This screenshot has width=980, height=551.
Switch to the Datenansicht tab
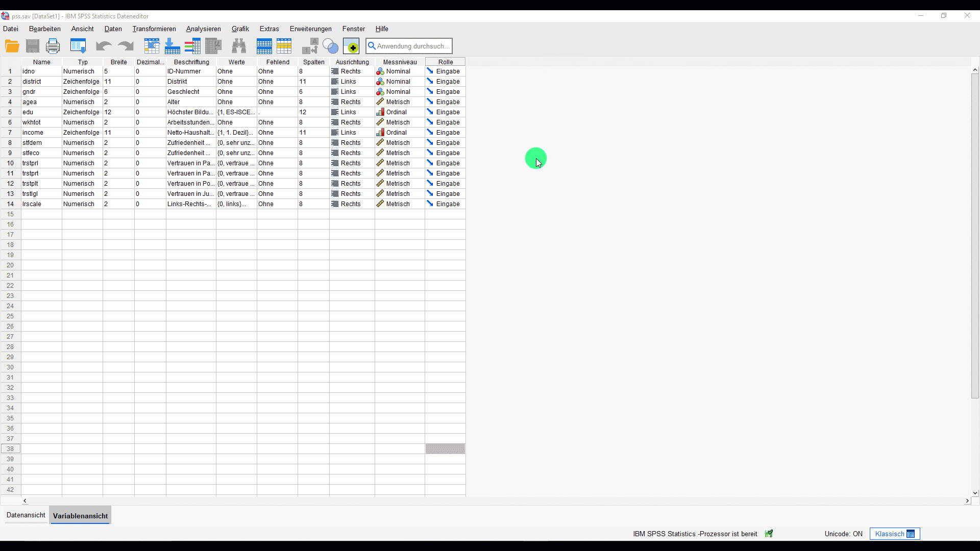click(26, 515)
